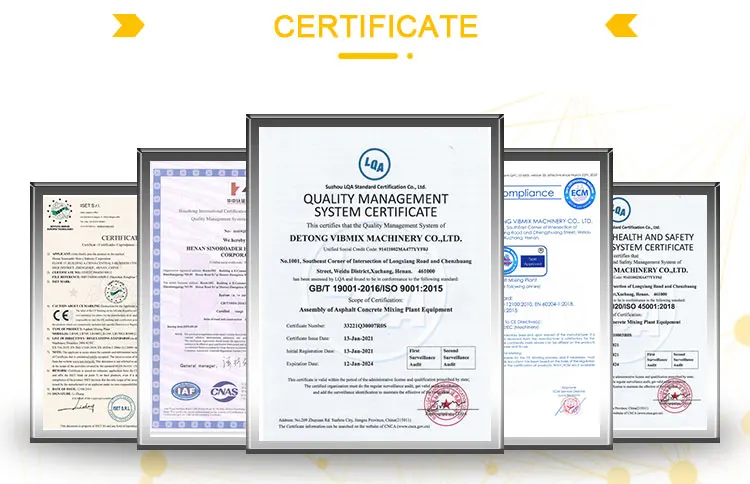The width and height of the screenshot is (750, 484).
Task: Click the First Surveillance Audit box
Action: click(x=424, y=357)
